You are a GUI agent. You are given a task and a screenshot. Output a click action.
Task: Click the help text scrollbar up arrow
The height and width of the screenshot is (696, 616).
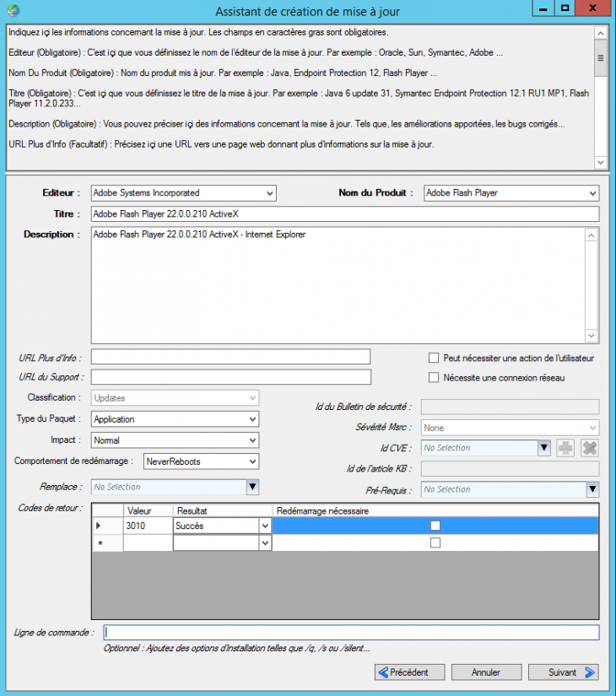coord(601,33)
